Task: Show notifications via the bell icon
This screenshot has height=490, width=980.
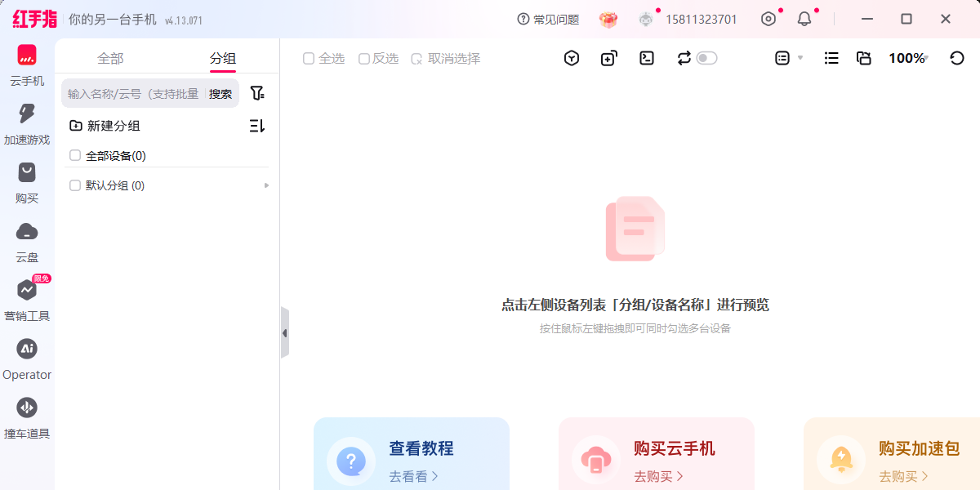Action: pyautogui.click(x=804, y=19)
